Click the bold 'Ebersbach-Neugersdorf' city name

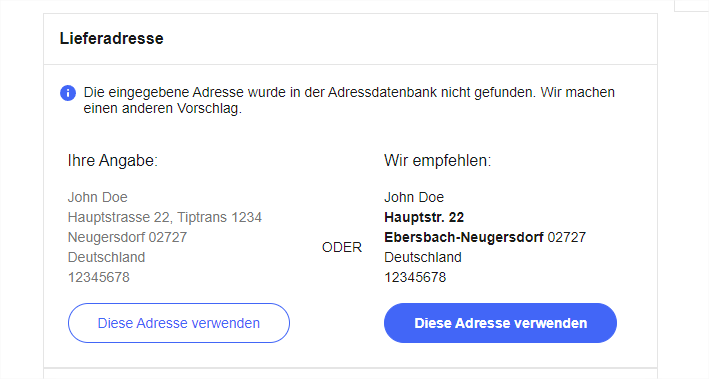click(x=463, y=237)
